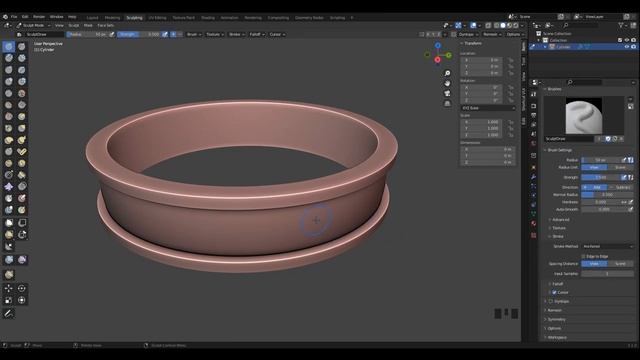This screenshot has height=360, width=640.
Task: Open the Edit menu
Action: tap(25, 17)
